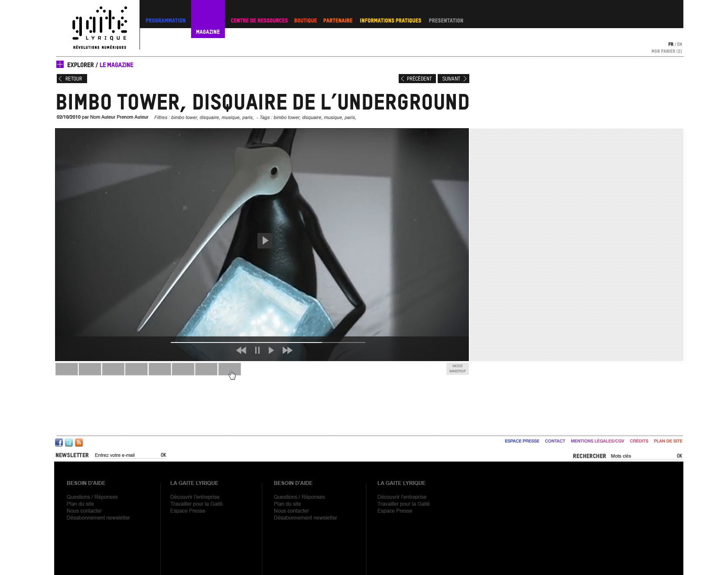The width and height of the screenshot is (728, 575).
Task: Click first Découvrir l'entreprise link
Action: (x=195, y=497)
